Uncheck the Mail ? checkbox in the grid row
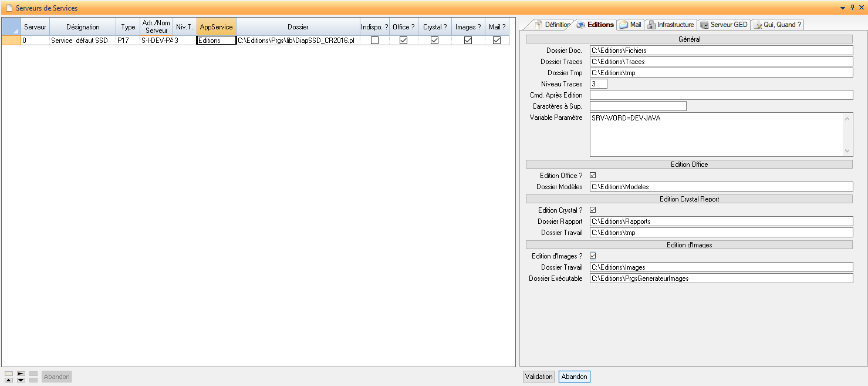This screenshot has height=386, width=868. click(x=497, y=41)
